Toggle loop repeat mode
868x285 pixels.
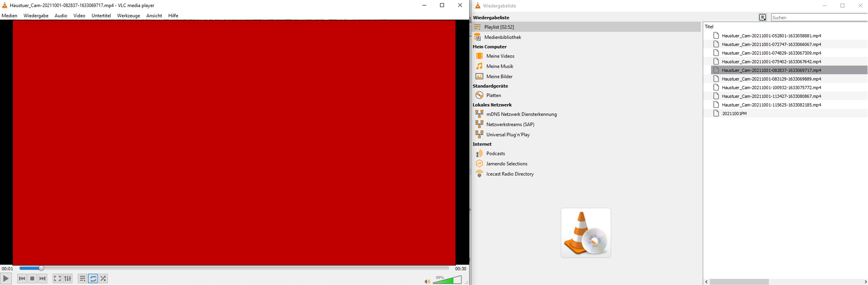pos(93,278)
